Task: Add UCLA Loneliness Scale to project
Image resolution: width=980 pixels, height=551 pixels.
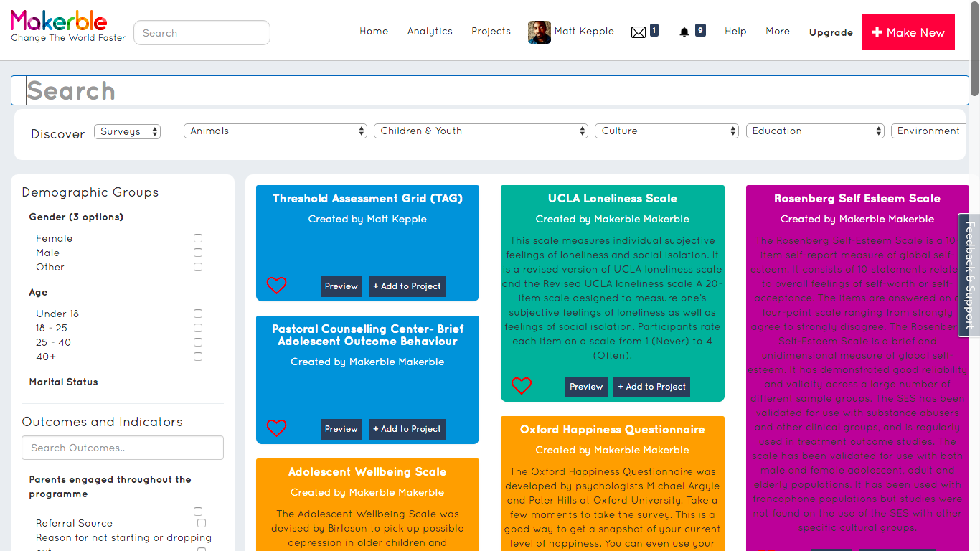Action: [651, 387]
